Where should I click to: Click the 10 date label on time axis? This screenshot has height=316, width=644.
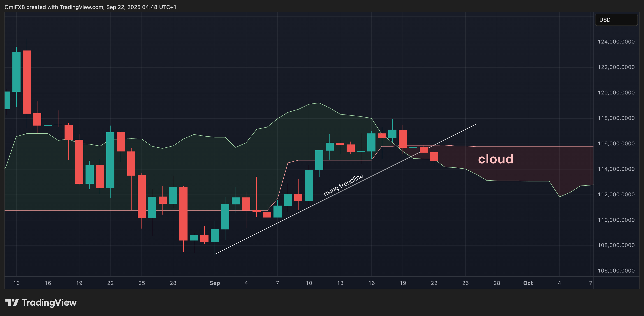[x=309, y=283]
